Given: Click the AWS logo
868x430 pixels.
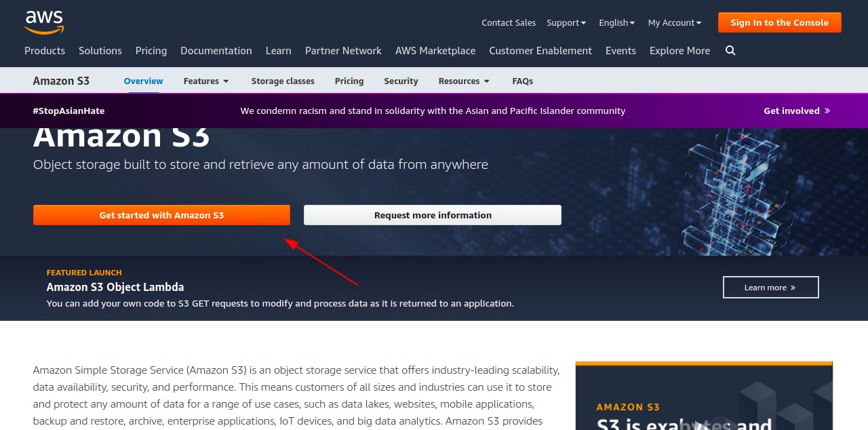Looking at the screenshot, I should [x=45, y=22].
